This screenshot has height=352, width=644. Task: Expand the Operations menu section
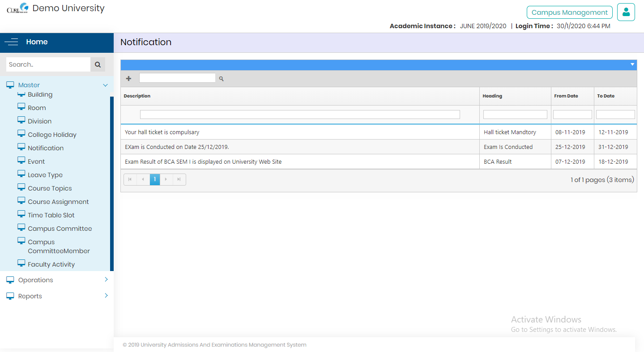click(x=106, y=280)
